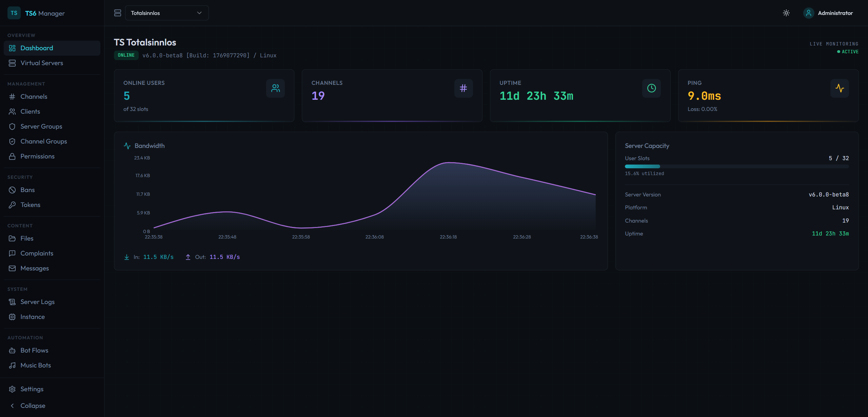
Task: Click the server stack icon beside selector
Action: [118, 13]
